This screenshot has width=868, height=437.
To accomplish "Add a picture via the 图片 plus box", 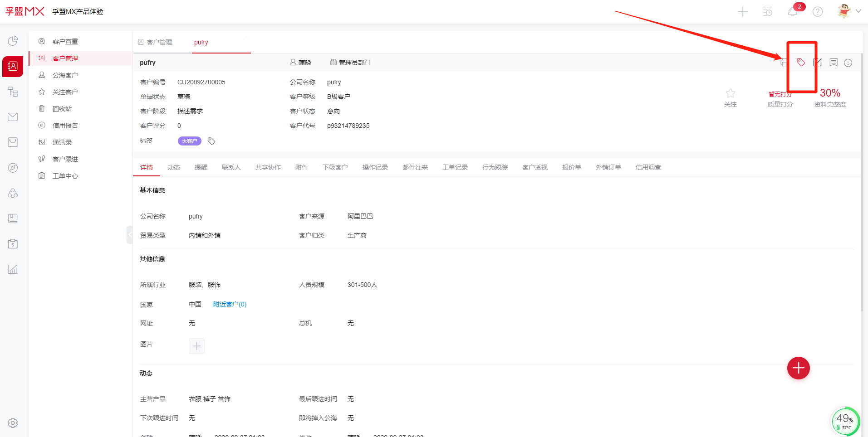I will (196, 346).
